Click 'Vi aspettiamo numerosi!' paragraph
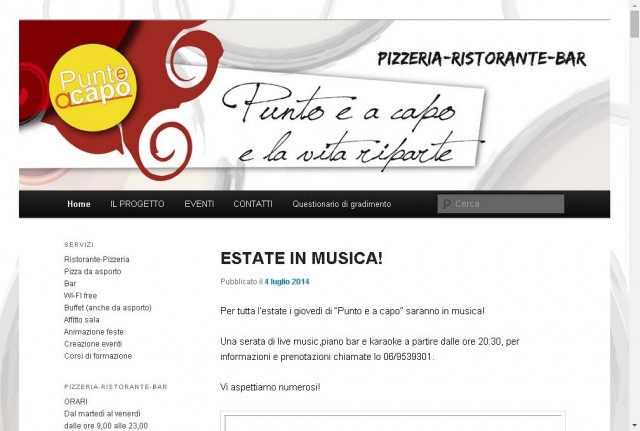This screenshot has width=640, height=431. (x=270, y=387)
